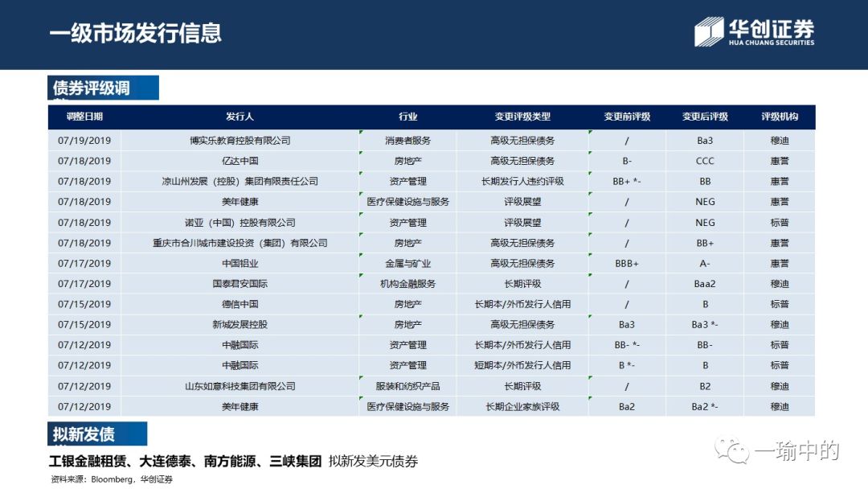Click 惠誉 agency in 中国铝业 row
Viewport: 868px width, 489px height.
[780, 264]
